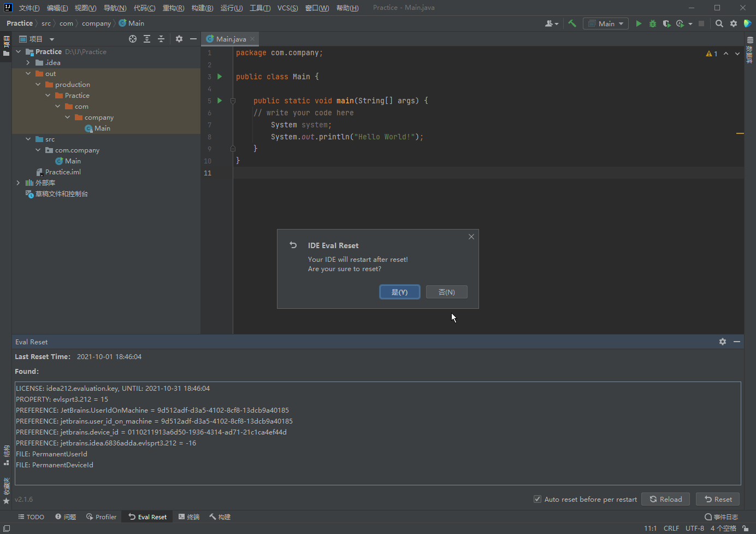Open the 帮助(H) menu
Viewport: 756px width, 534px height.
click(347, 8)
